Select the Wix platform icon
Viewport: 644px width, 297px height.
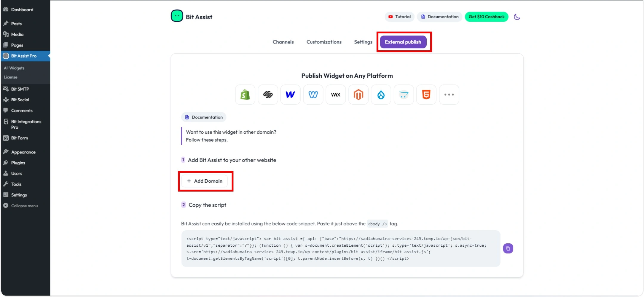[336, 95]
